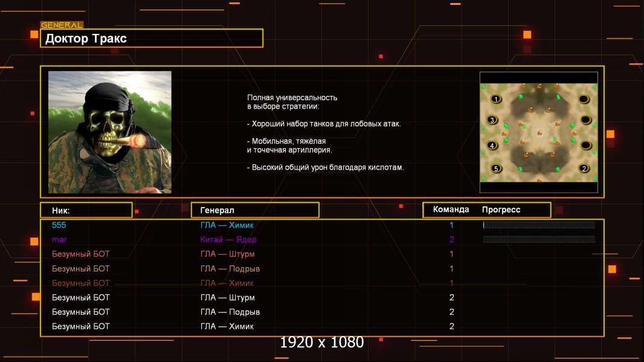This screenshot has height=362, width=644.
Task: Click 'ГЛА — Штурм' of team 2 bot
Action: (228, 297)
